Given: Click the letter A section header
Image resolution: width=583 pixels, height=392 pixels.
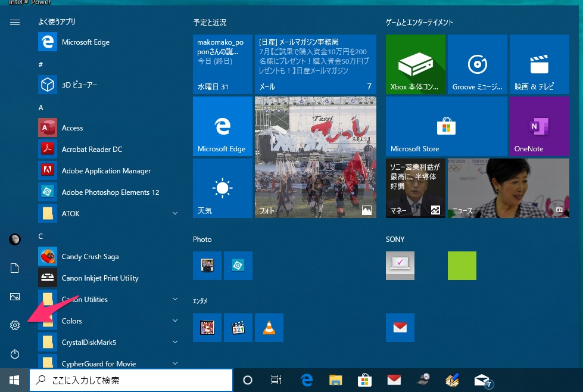Looking at the screenshot, I should [41, 108].
